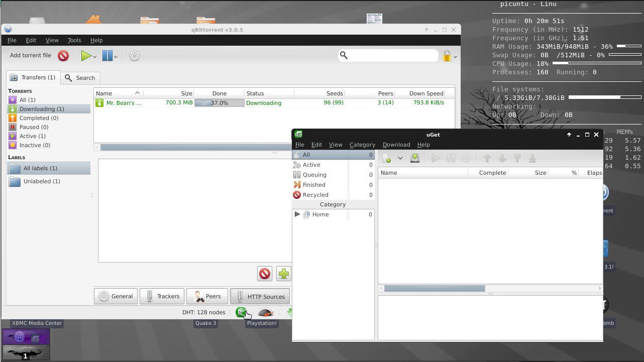Click Add torrent file button

pos(30,55)
